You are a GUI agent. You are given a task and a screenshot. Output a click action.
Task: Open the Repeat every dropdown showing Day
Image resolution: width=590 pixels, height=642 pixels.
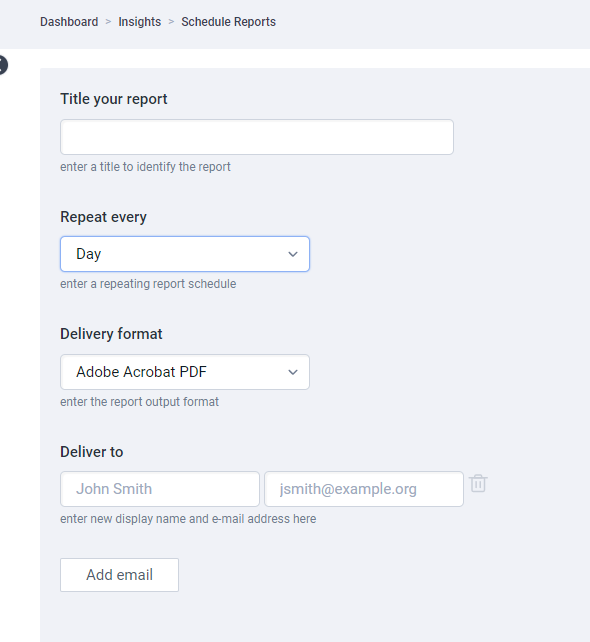(x=185, y=254)
